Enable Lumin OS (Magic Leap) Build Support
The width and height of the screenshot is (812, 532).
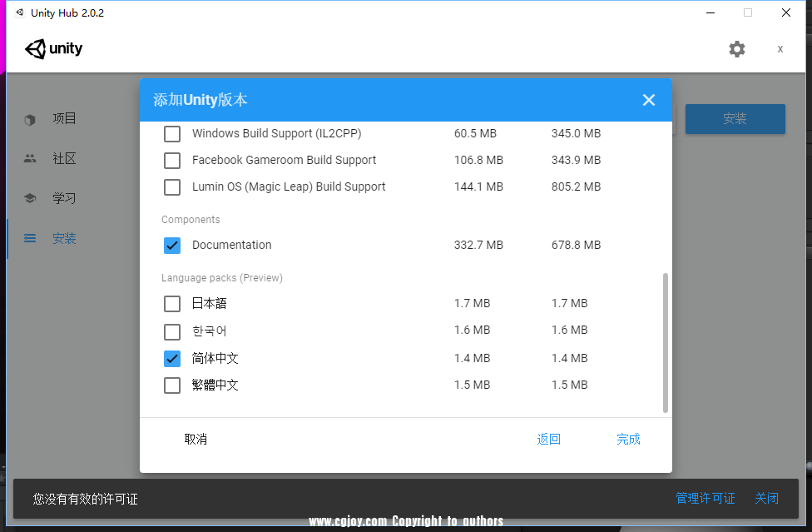coord(172,187)
